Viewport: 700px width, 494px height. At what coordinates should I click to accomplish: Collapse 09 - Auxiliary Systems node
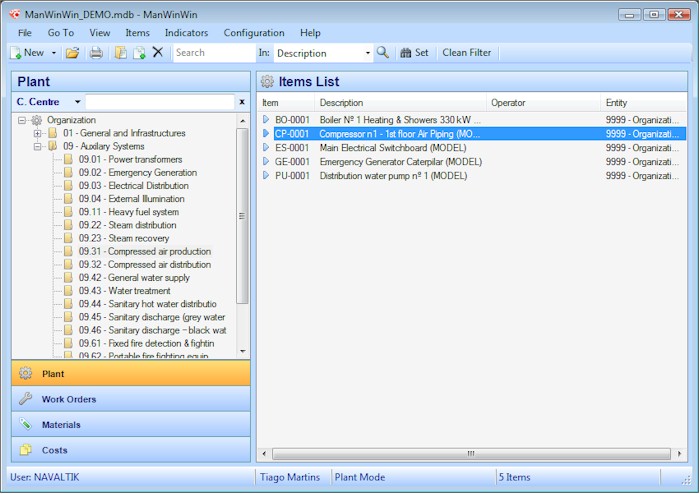[38, 146]
